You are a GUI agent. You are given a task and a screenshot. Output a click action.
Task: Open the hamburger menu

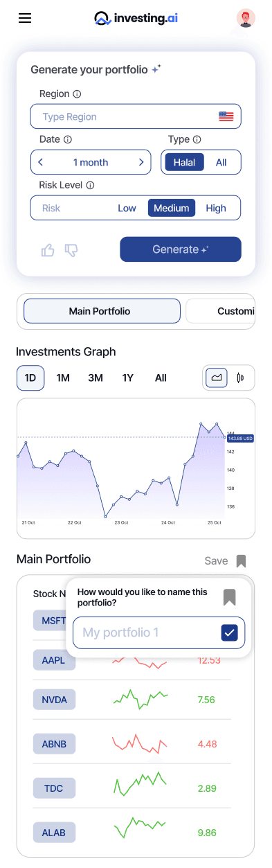pos(25,18)
